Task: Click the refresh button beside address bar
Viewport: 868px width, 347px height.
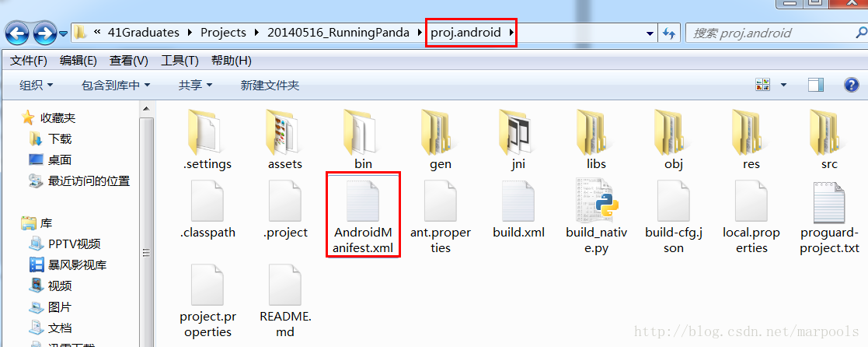Action: click(669, 33)
